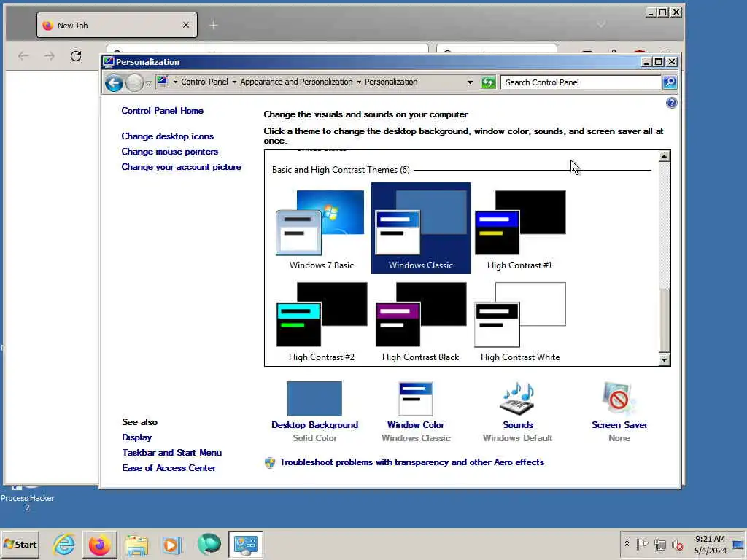
Task: Click the muted volume tray icon
Action: (677, 544)
